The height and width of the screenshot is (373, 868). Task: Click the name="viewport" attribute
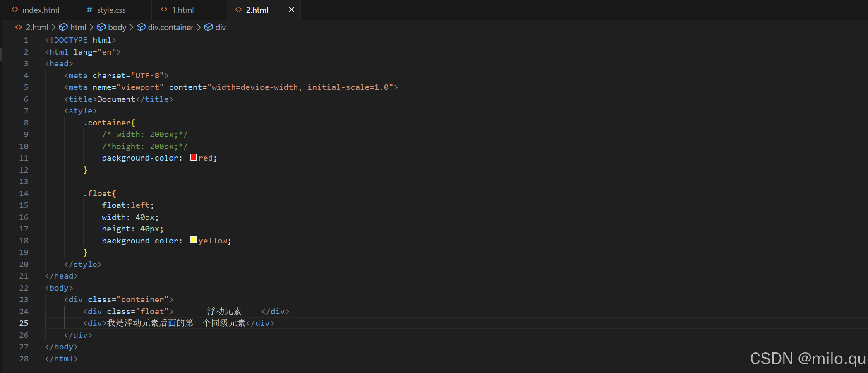coord(128,87)
